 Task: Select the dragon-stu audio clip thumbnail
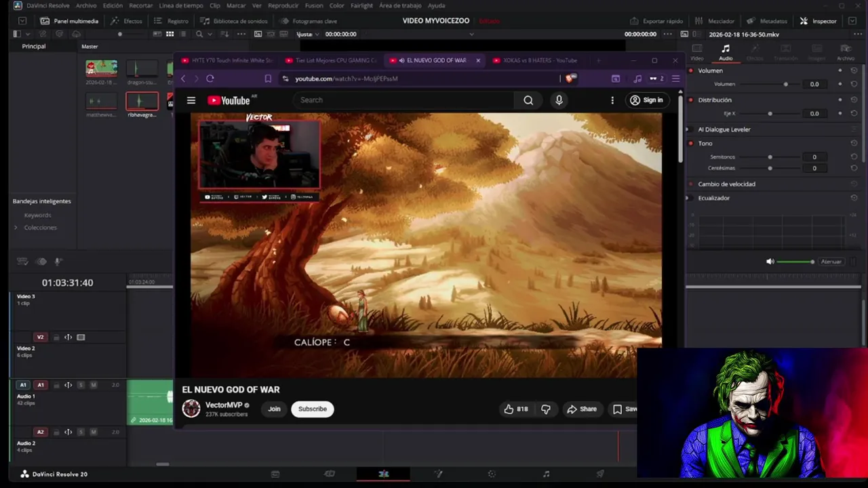click(x=142, y=68)
